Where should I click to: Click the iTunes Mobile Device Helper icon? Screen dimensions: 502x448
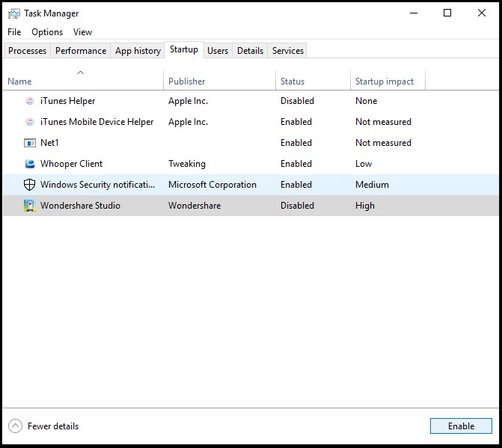click(x=30, y=122)
